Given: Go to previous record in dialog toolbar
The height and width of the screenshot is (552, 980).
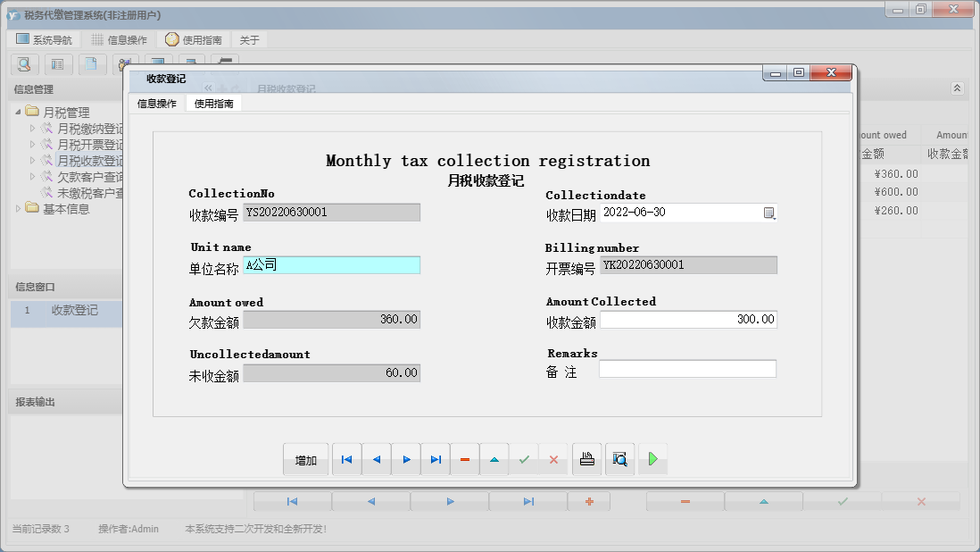Looking at the screenshot, I should point(376,460).
